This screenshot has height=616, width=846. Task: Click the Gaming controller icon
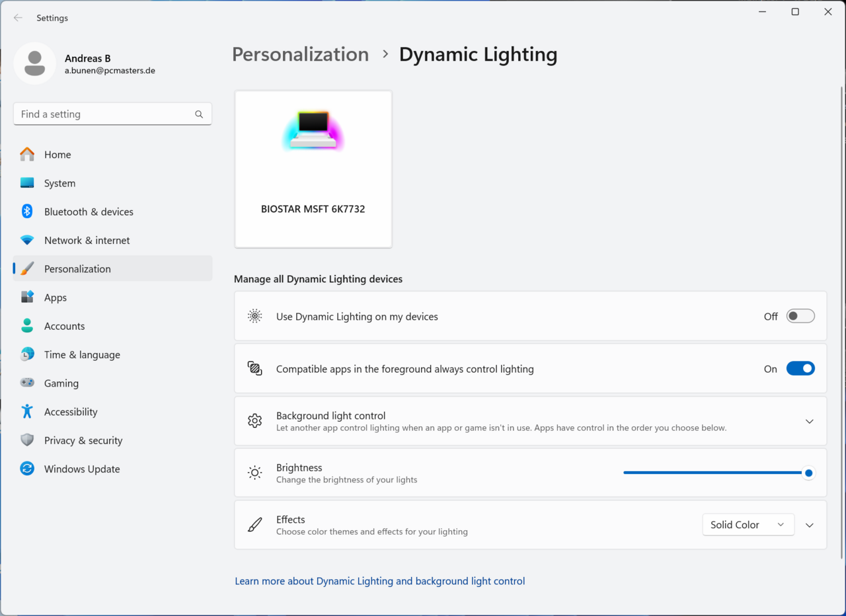27,383
